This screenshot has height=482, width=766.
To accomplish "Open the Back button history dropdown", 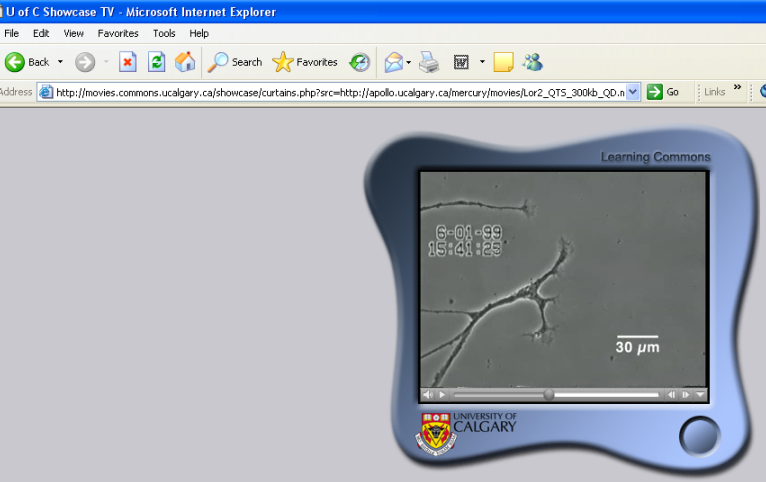I will point(60,62).
